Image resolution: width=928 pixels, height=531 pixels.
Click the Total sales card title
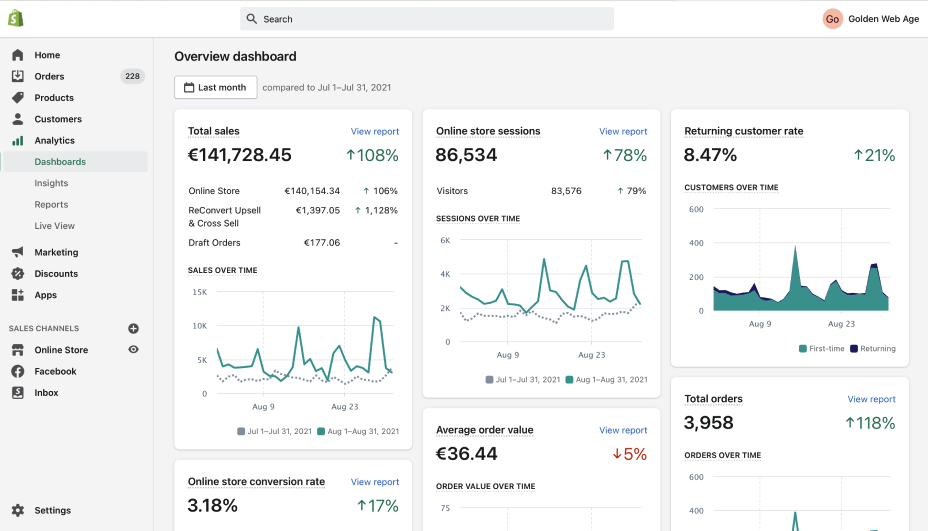tap(214, 131)
